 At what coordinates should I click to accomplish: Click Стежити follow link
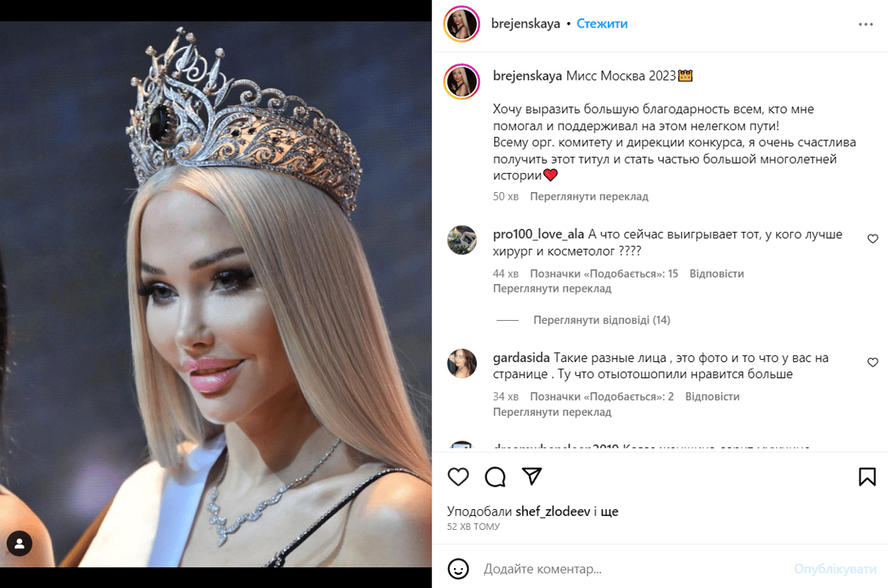click(602, 24)
